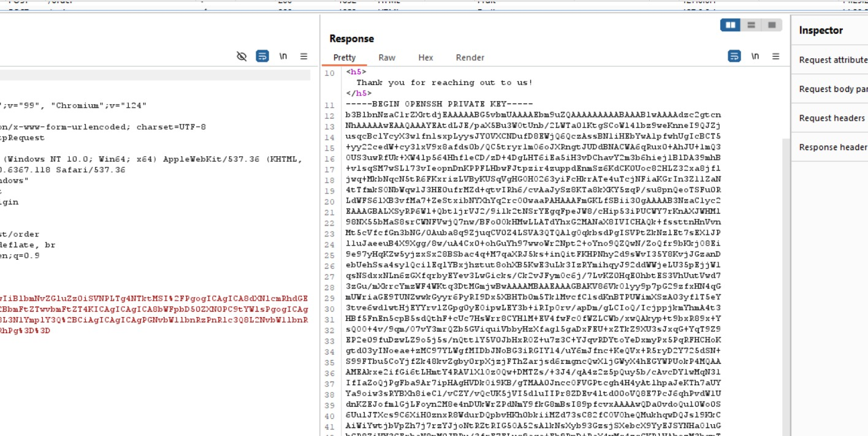Screen dimensions: 868x436
Task: Open response pane hamburger options menu
Action: [x=775, y=56]
